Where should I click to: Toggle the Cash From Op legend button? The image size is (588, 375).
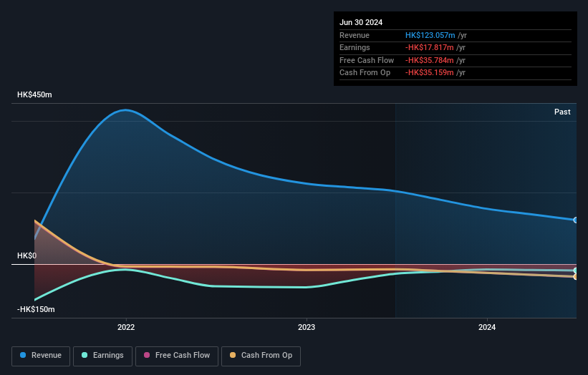(261, 356)
